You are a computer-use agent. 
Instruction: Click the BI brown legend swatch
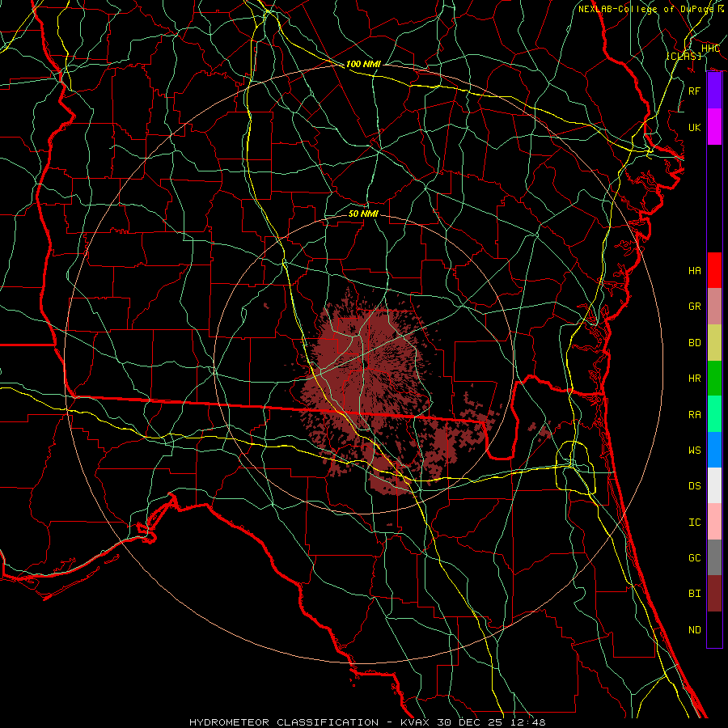pos(714,594)
